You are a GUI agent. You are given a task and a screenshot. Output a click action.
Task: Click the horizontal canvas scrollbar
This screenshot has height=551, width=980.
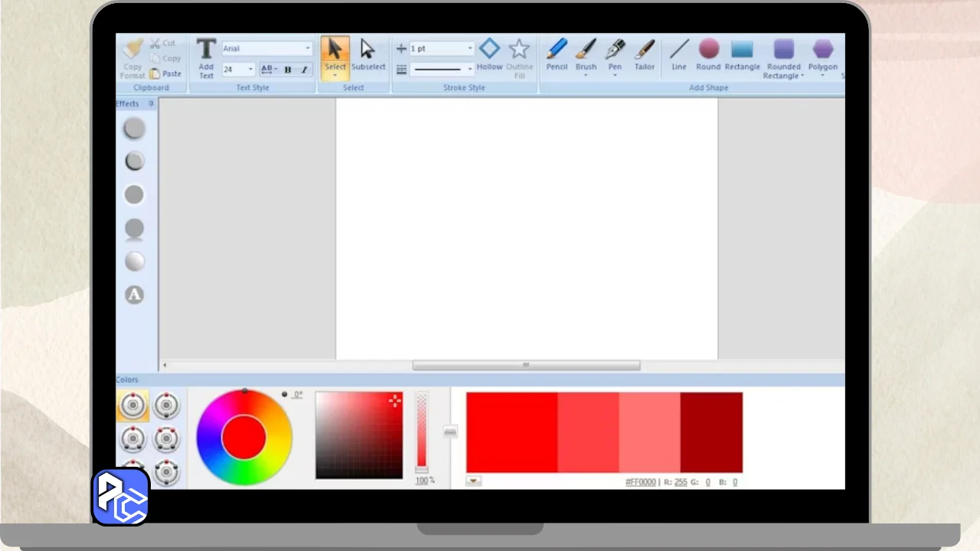(526, 366)
